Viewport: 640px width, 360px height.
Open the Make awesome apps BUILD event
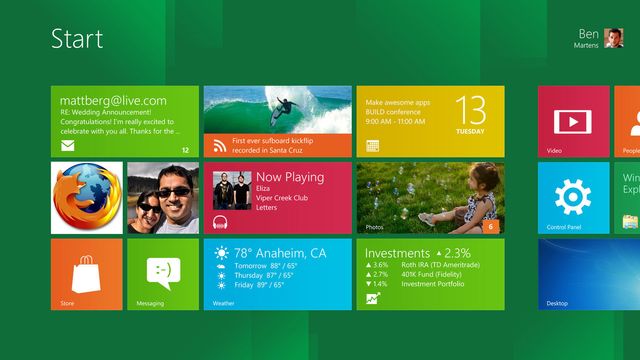398,112
